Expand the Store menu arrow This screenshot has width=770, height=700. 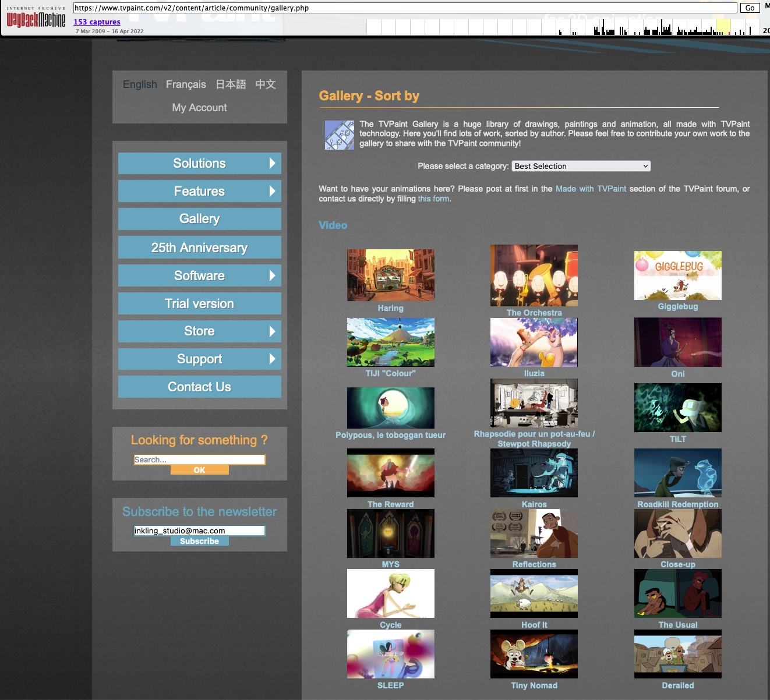coord(272,331)
